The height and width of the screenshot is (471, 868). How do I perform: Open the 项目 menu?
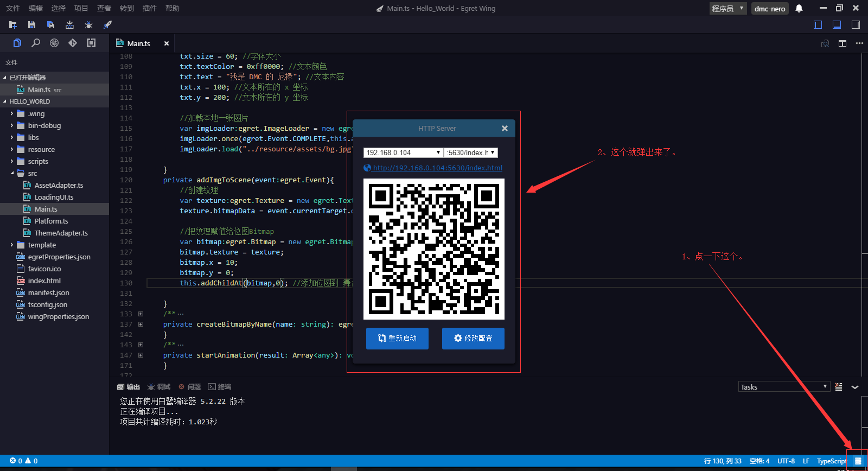[x=81, y=8]
